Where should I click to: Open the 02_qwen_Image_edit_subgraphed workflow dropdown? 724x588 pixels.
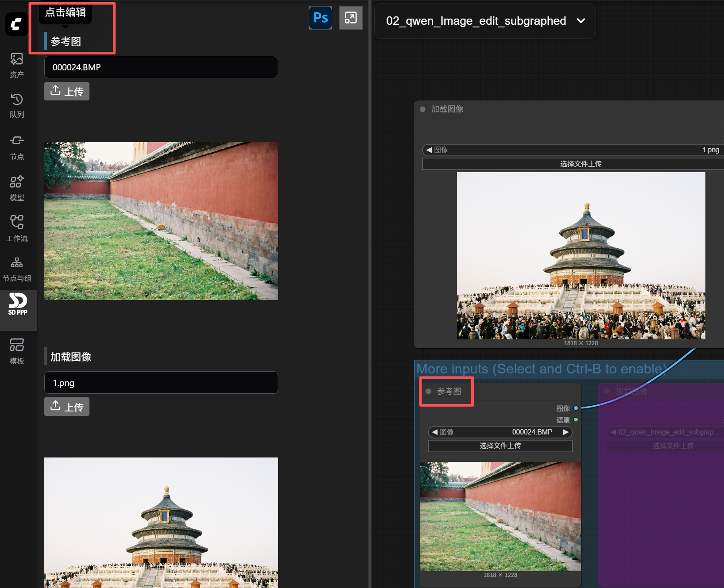coord(485,21)
